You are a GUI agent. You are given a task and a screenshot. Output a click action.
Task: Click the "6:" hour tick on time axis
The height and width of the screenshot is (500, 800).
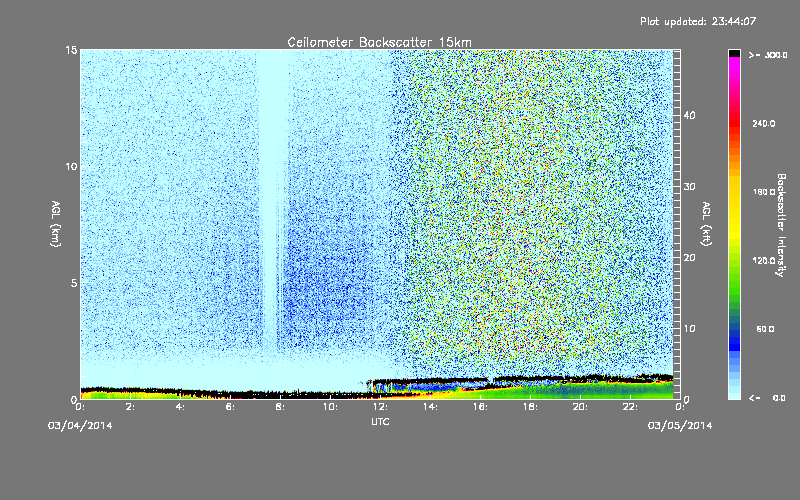point(230,407)
